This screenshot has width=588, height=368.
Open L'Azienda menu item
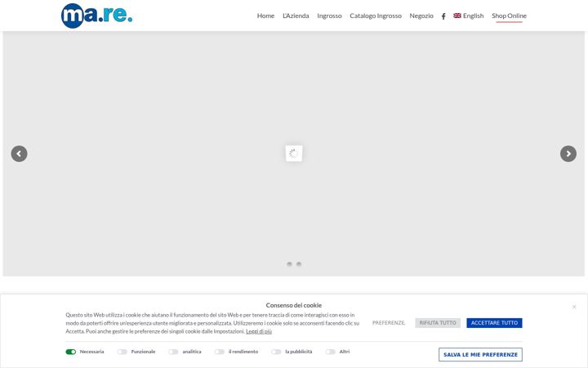[x=296, y=16]
